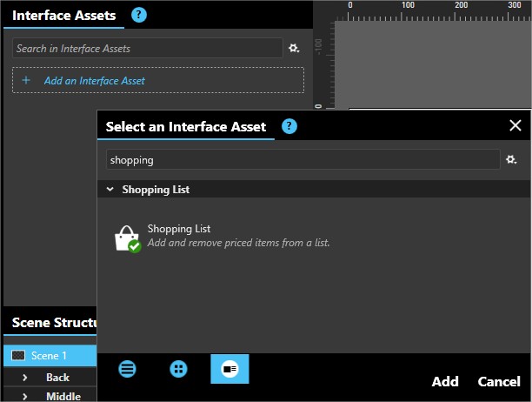Open help for the Interface Assets panel
Image resolution: width=532 pixels, height=402 pixels.
coord(139,15)
